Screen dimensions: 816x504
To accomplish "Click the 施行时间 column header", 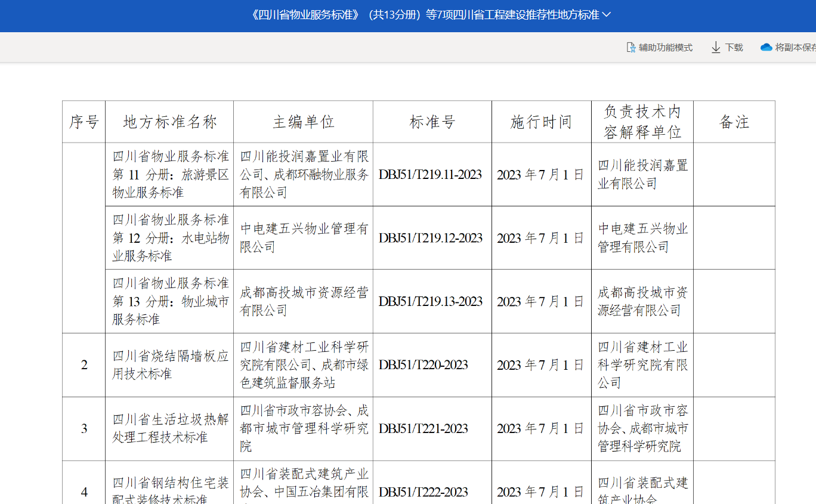I will pos(542,122).
